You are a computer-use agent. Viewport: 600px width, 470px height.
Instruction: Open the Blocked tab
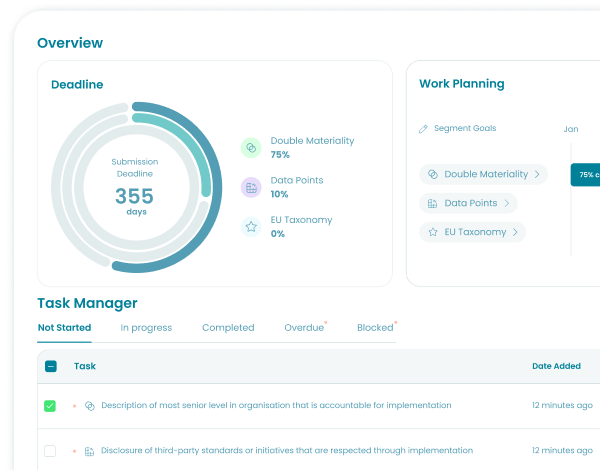375,328
